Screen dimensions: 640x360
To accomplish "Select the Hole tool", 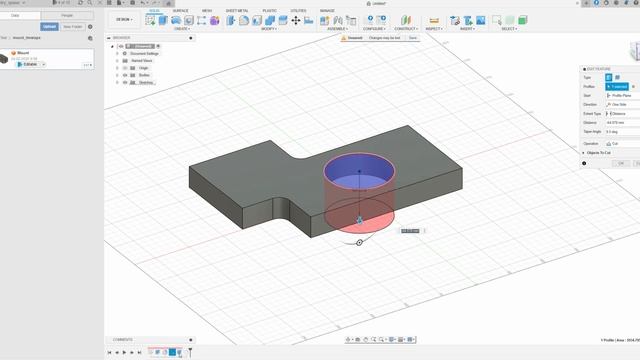I will coord(189,20).
